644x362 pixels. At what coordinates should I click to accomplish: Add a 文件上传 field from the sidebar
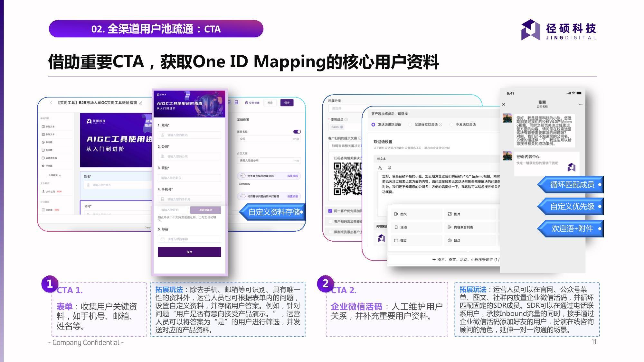[52, 191]
